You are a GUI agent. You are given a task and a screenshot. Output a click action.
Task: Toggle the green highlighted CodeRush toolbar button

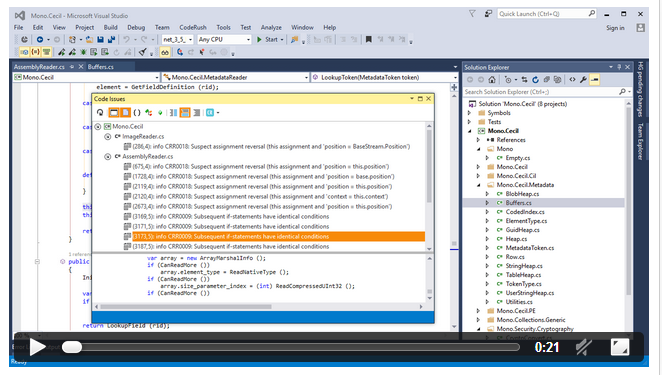click(46, 52)
